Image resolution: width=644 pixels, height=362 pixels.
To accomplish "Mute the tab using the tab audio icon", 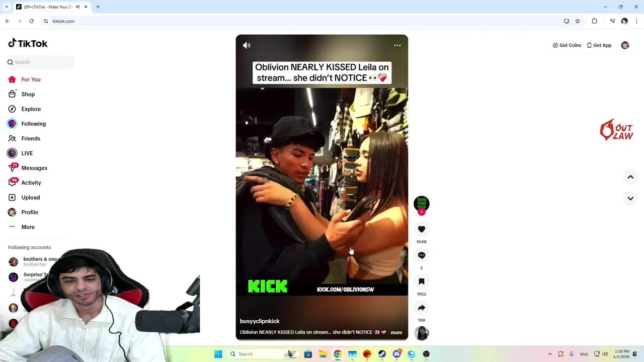I will (77, 7).
